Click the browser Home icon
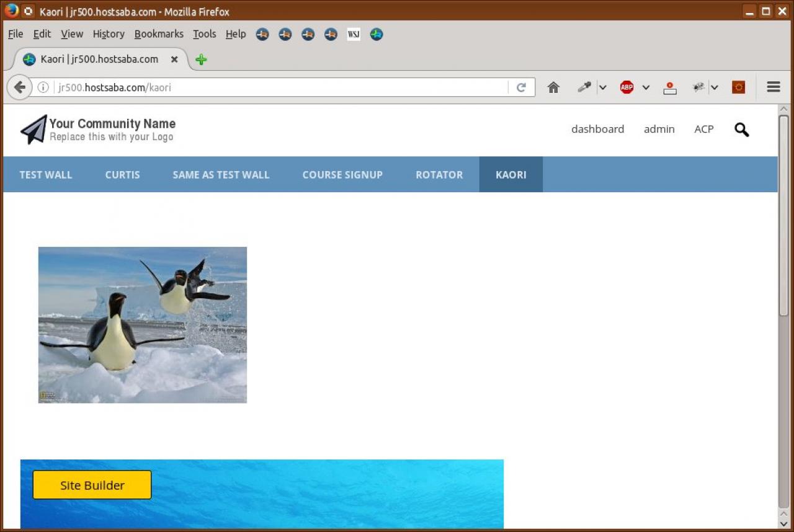Viewport: 794px width, 532px height. [553, 87]
